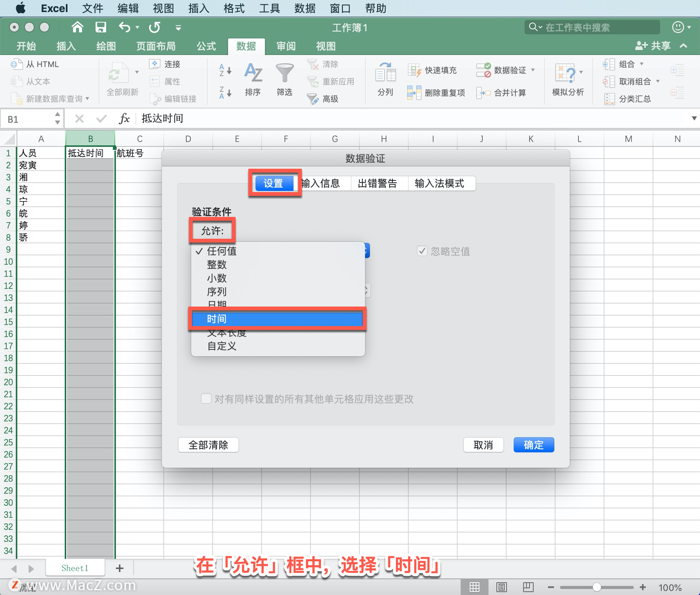
Task: Run Flash Fill
Action: 432,70
